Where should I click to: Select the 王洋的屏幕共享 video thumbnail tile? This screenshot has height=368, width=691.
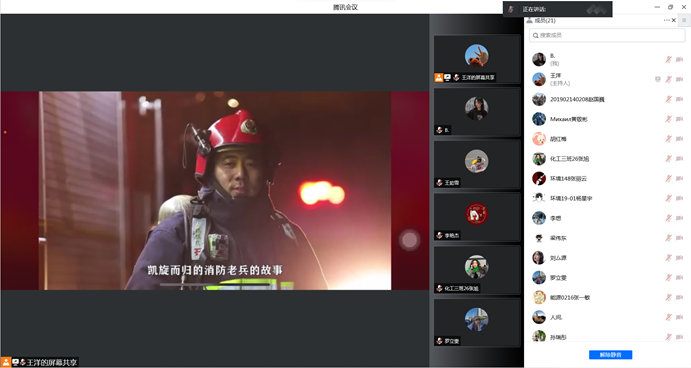[x=477, y=59]
